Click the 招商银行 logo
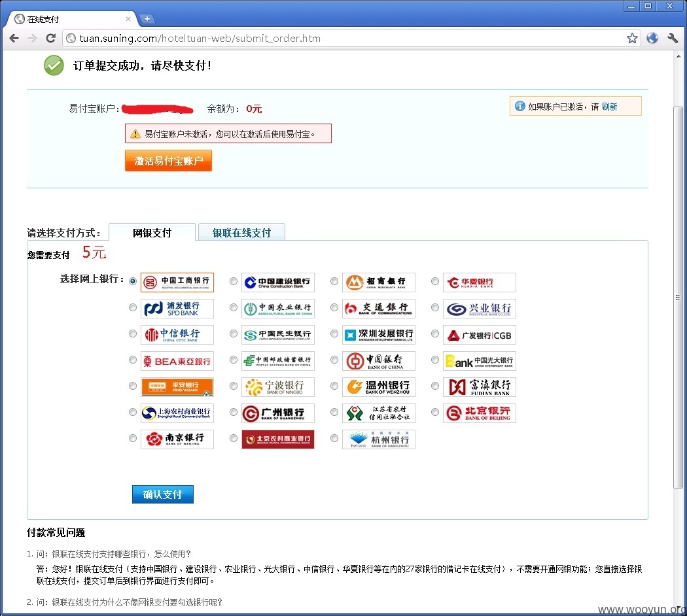 (x=379, y=282)
